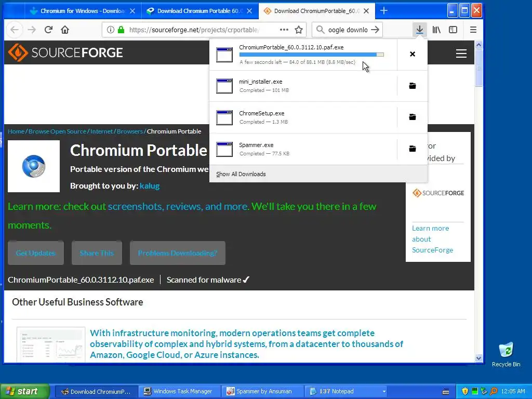Click the Home breadcrumb link
This screenshot has height=399, width=532.
pos(16,131)
